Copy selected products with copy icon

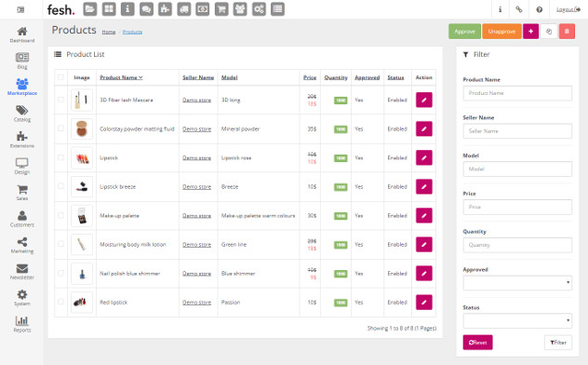coord(549,32)
